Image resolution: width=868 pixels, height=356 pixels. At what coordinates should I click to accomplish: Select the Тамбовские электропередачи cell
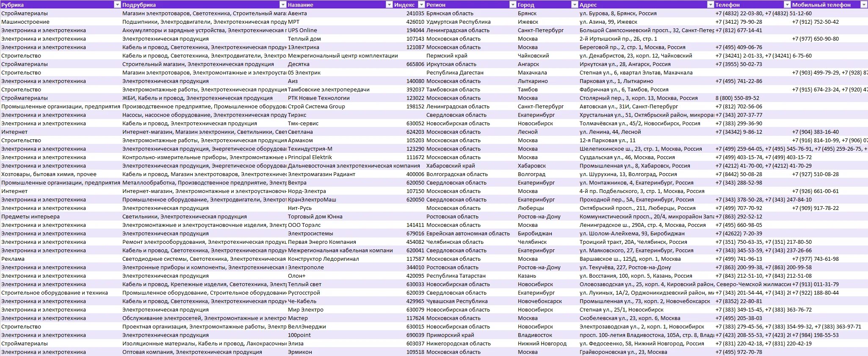pyautogui.click(x=340, y=89)
